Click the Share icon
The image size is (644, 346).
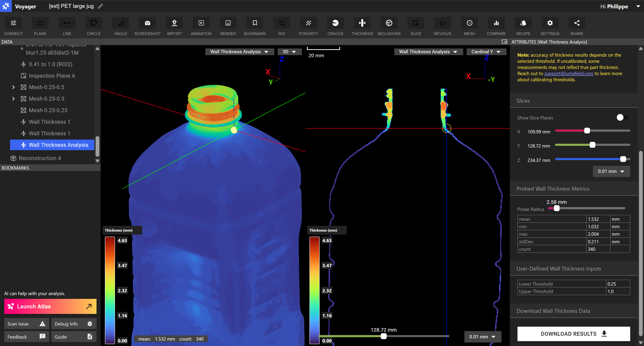coord(577,23)
